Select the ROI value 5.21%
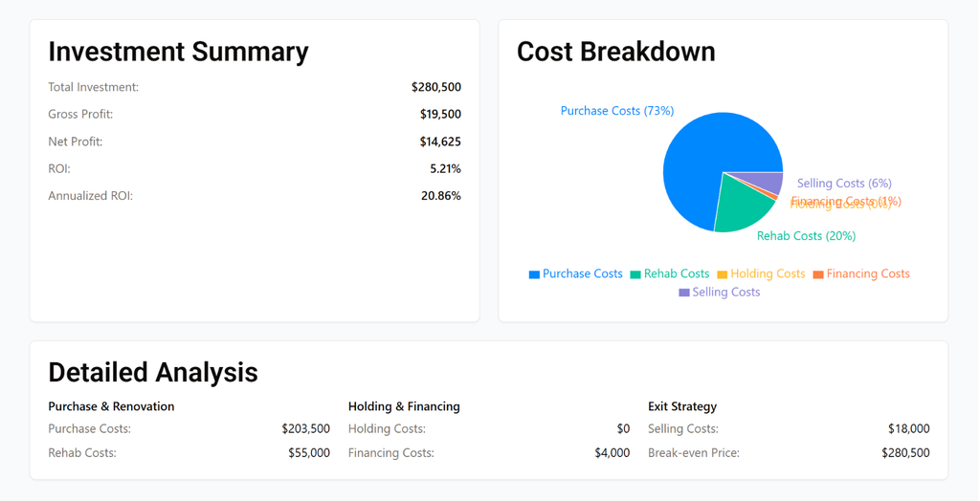Viewport: 980px width, 501px height. point(446,168)
